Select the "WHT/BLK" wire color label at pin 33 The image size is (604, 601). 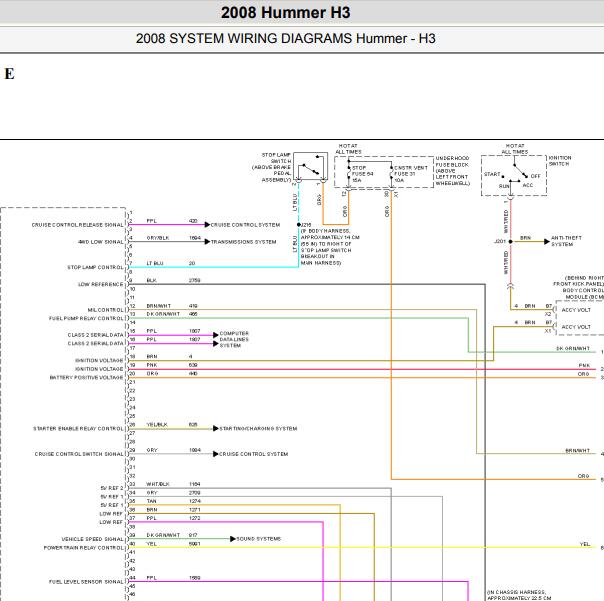point(158,484)
